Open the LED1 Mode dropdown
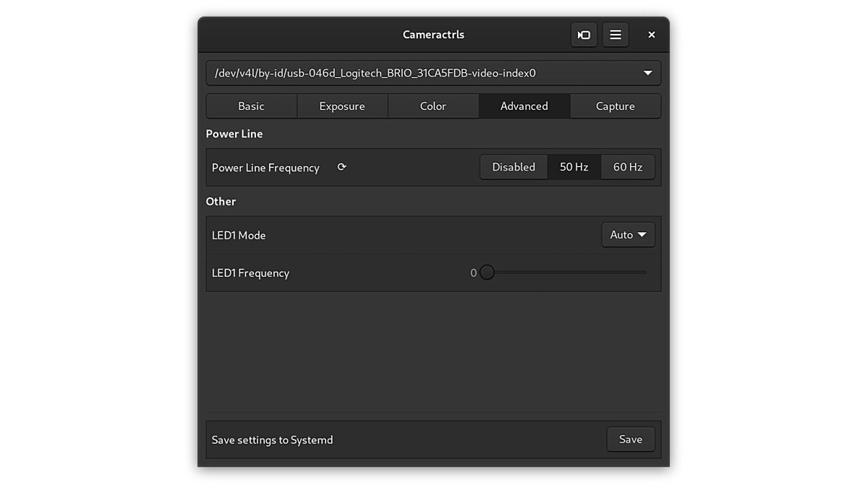This screenshot has width=868, height=488. (628, 234)
